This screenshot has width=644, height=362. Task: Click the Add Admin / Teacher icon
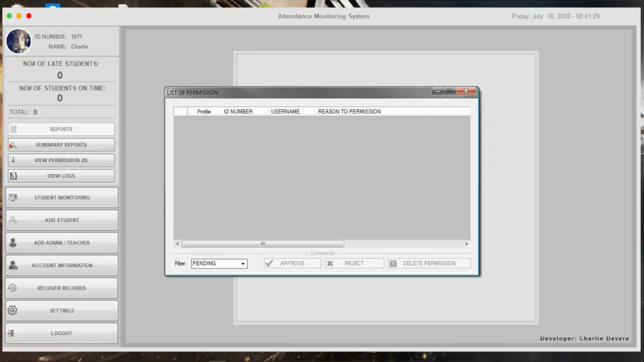(x=13, y=243)
